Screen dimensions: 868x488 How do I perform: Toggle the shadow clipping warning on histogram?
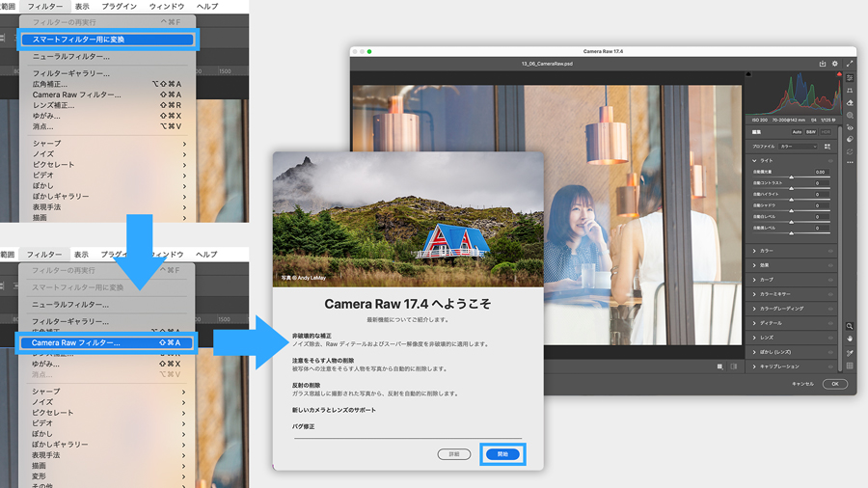[x=749, y=74]
